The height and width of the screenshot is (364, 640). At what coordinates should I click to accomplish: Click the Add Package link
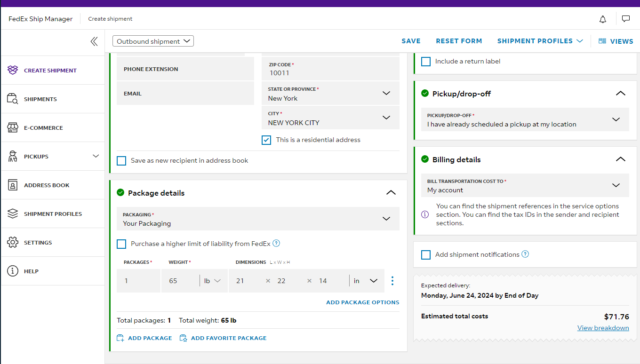(150, 338)
